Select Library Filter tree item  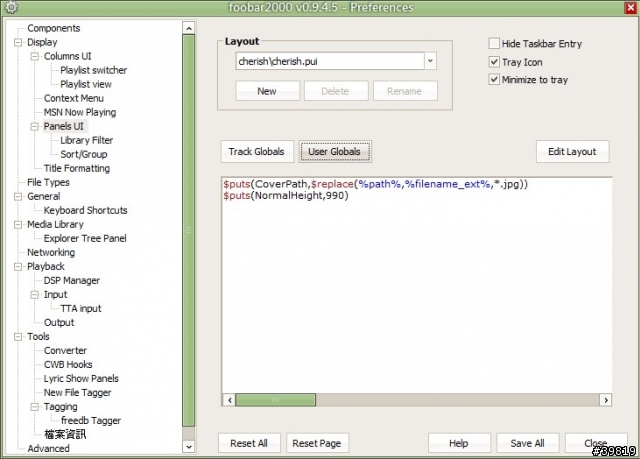pos(87,140)
